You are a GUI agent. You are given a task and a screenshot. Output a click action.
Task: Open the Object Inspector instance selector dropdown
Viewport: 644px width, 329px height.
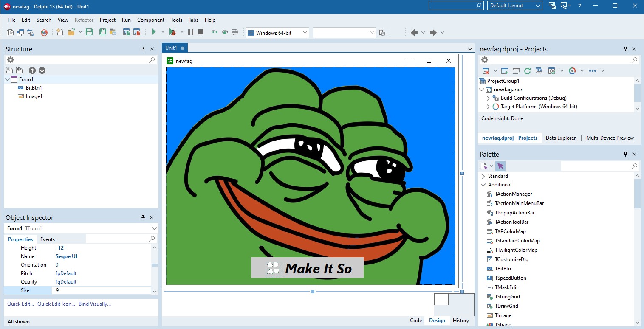click(154, 228)
